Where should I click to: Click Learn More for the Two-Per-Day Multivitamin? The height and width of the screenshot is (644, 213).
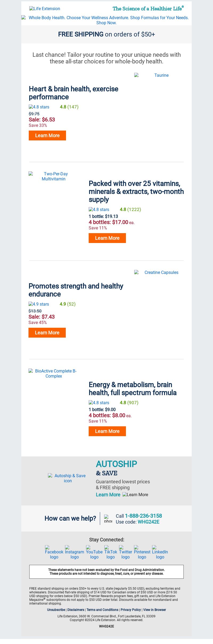click(107, 238)
